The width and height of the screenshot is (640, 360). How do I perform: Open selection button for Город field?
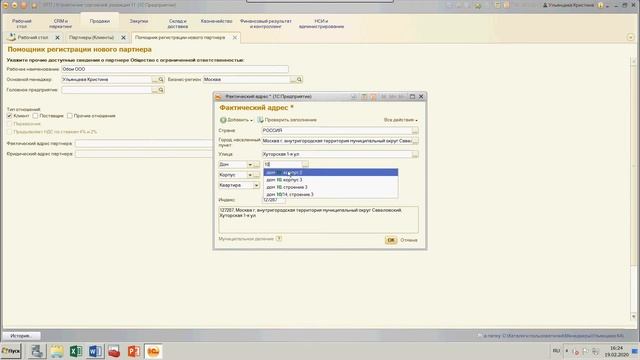click(415, 141)
